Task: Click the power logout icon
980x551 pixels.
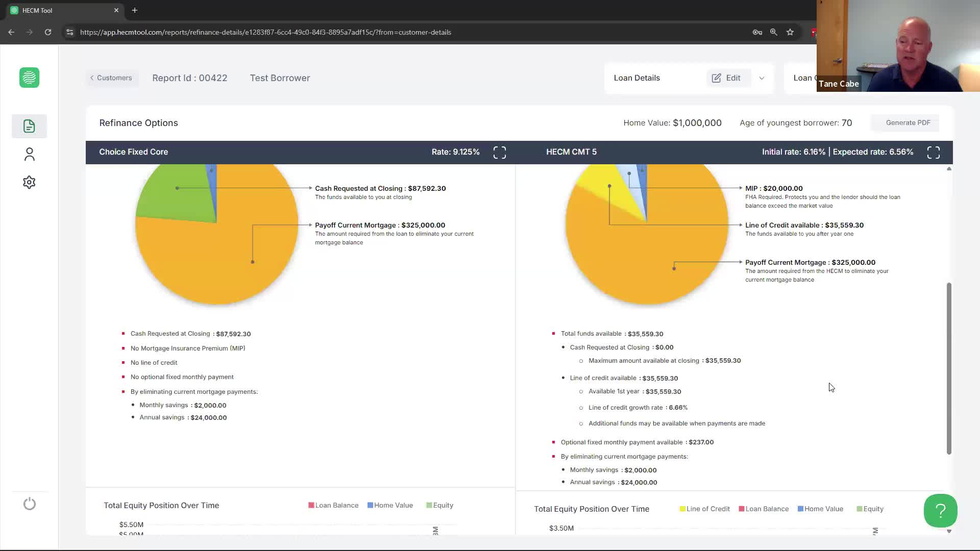Action: tap(30, 504)
